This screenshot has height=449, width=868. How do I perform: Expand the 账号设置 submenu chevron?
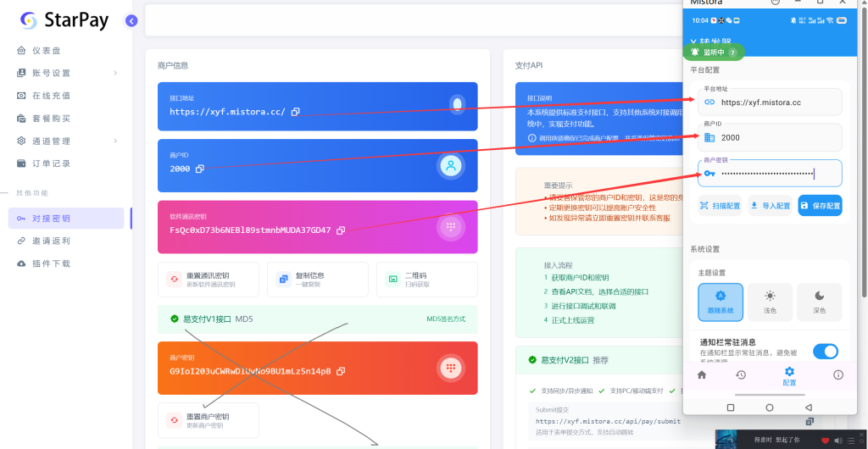(115, 73)
